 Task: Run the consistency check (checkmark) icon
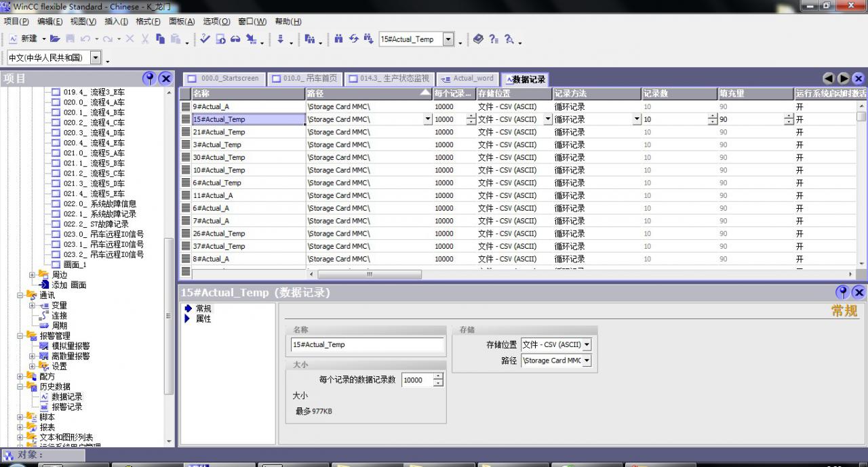tap(205, 39)
